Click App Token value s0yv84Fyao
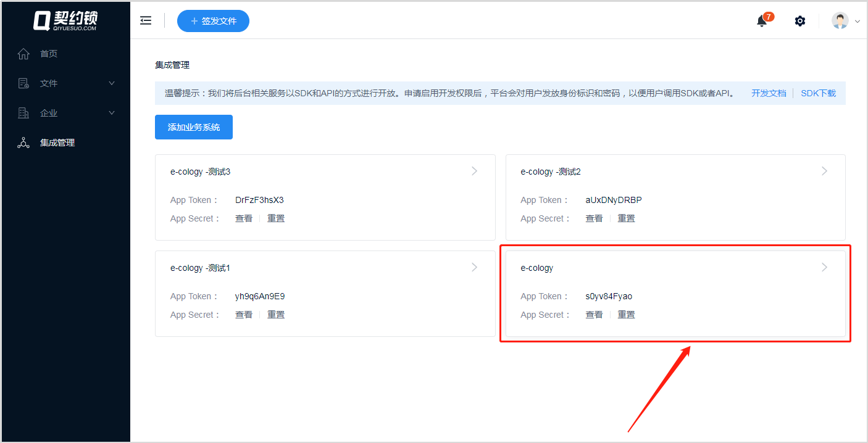The width and height of the screenshot is (868, 443). click(609, 296)
